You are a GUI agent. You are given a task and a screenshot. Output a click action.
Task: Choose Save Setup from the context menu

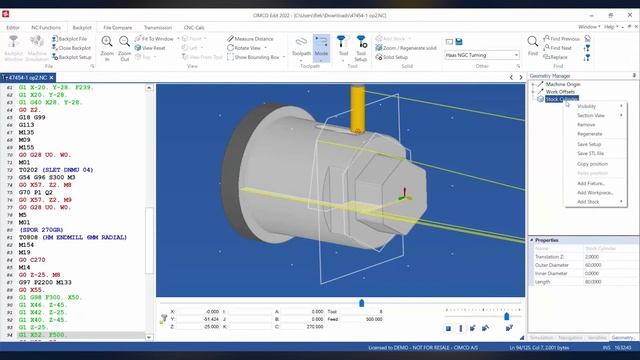596,144
